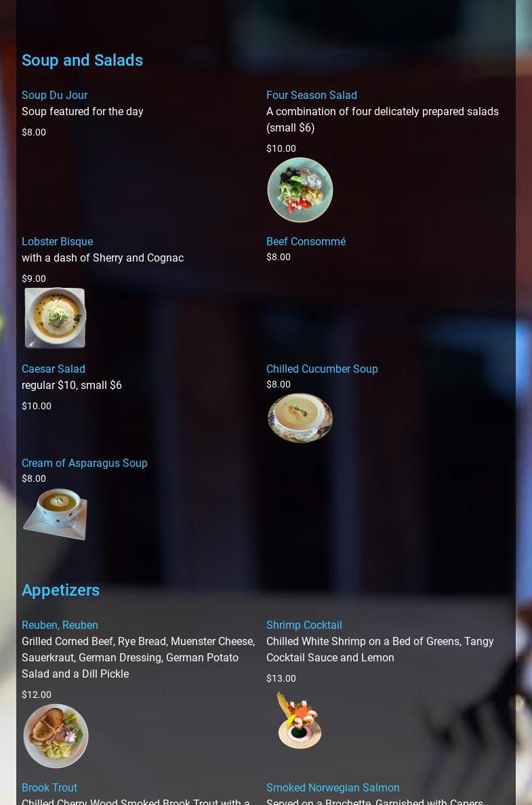
Task: Click the $13.00 Shrimp Cocktail price
Action: pyautogui.click(x=281, y=678)
